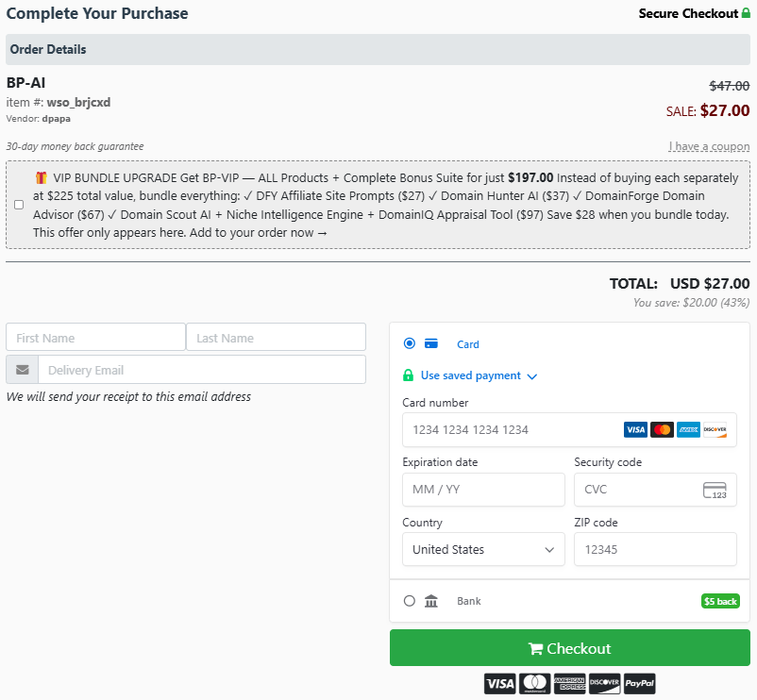
Task: Click the Visa badge below Checkout
Action: pyautogui.click(x=500, y=684)
